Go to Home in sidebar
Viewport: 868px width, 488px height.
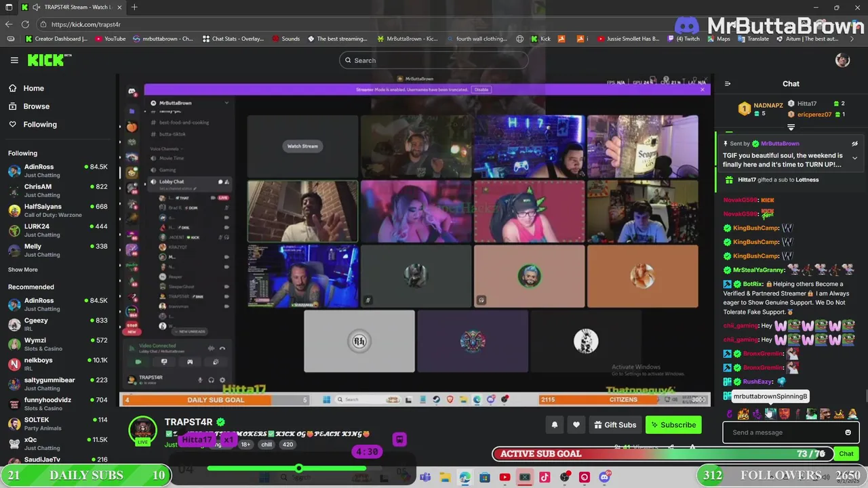[33, 88]
